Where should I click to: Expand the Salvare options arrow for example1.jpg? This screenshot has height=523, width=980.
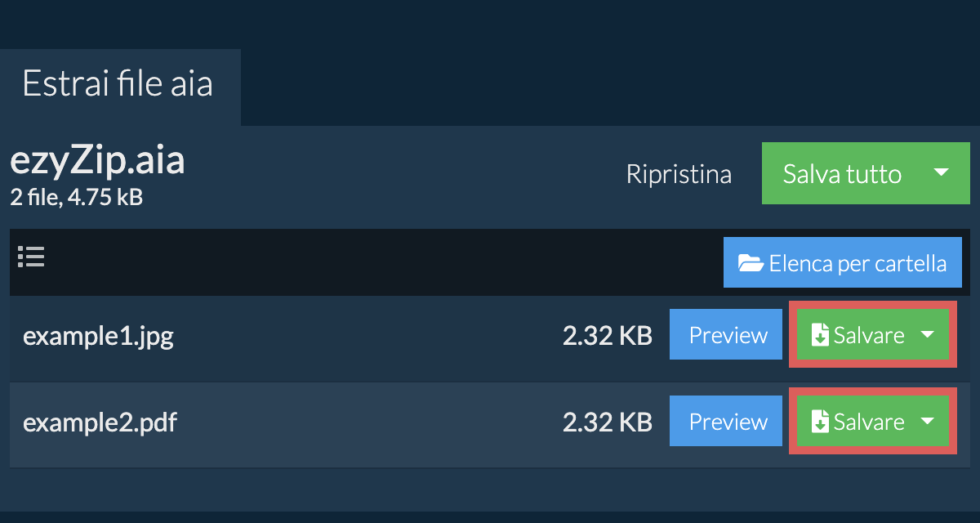pyautogui.click(x=927, y=335)
